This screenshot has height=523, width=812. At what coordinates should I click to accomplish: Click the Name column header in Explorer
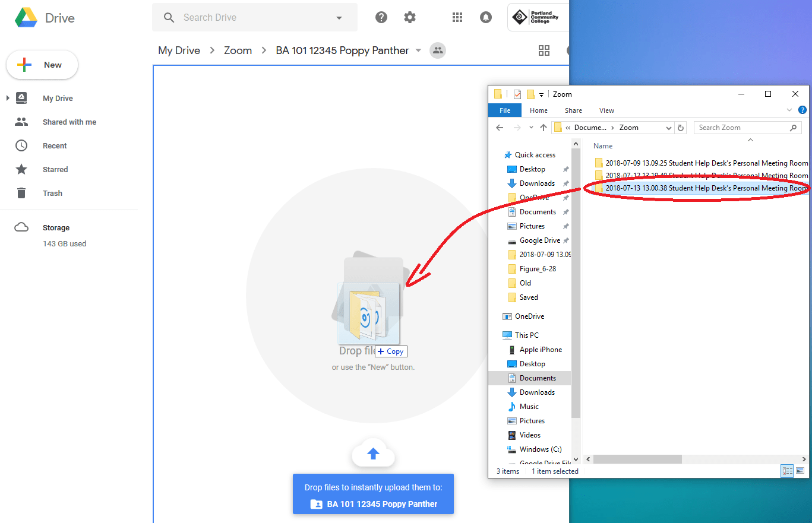(x=603, y=146)
